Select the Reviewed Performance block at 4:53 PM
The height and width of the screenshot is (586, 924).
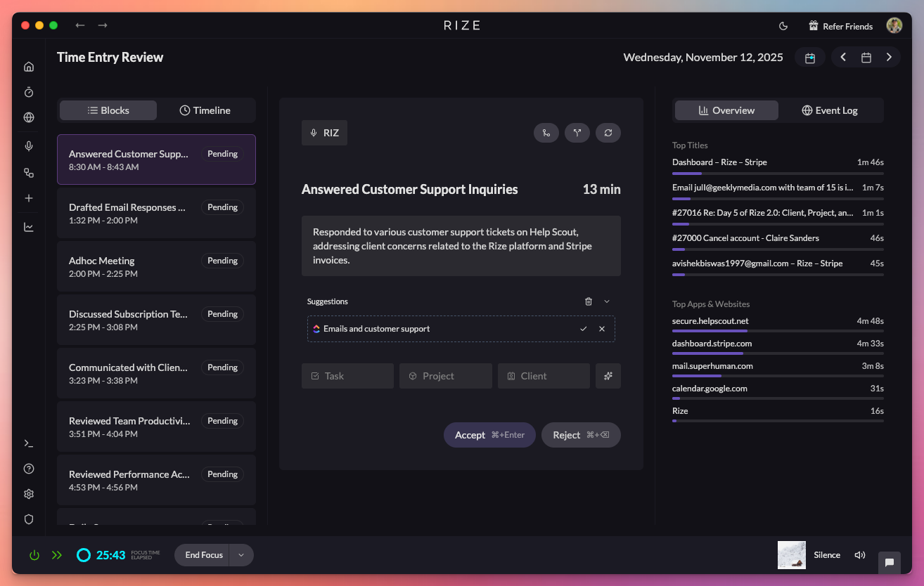pos(156,480)
